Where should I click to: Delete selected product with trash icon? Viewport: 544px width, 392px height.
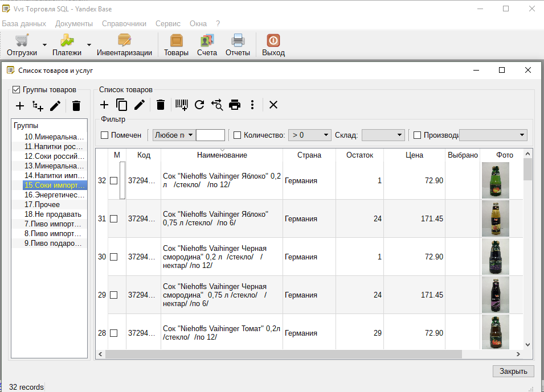point(161,105)
